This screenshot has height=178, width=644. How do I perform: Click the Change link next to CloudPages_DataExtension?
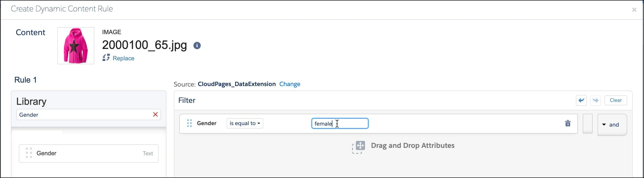[x=289, y=84]
